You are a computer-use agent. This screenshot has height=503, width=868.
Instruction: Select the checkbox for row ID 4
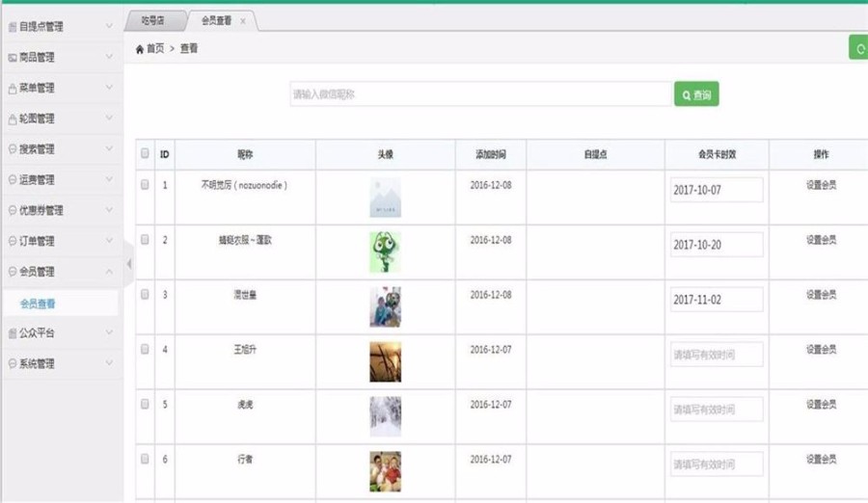[x=145, y=349]
